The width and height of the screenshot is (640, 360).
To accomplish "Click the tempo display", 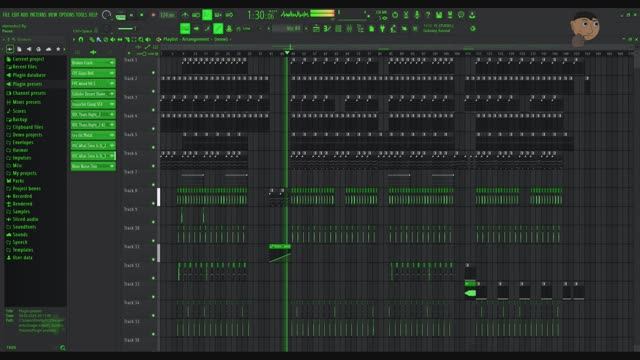I will point(167,15).
